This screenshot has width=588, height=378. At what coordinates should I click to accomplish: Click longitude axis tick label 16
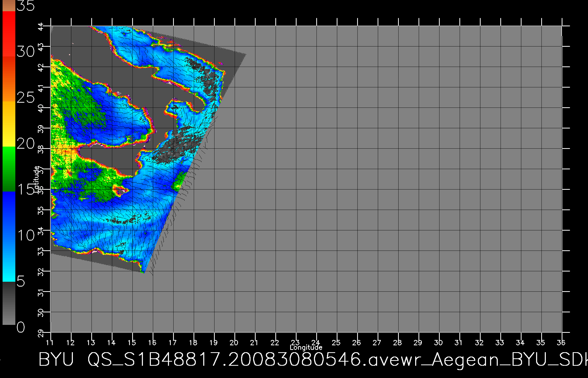[x=152, y=342]
